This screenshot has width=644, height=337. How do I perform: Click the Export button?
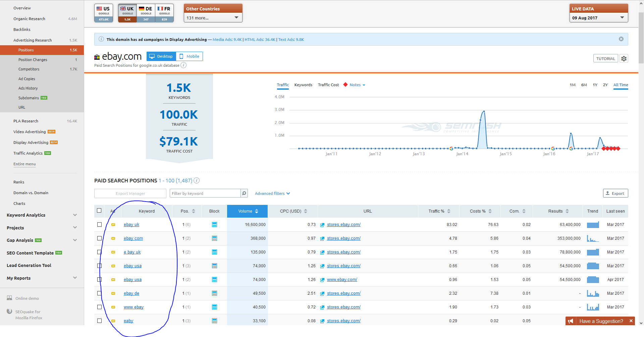(x=615, y=193)
